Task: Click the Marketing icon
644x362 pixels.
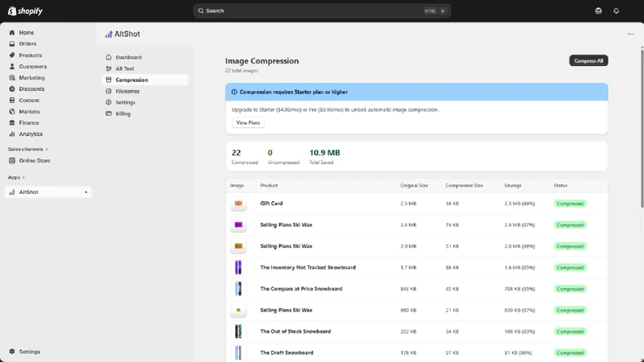Action: pos(12,77)
